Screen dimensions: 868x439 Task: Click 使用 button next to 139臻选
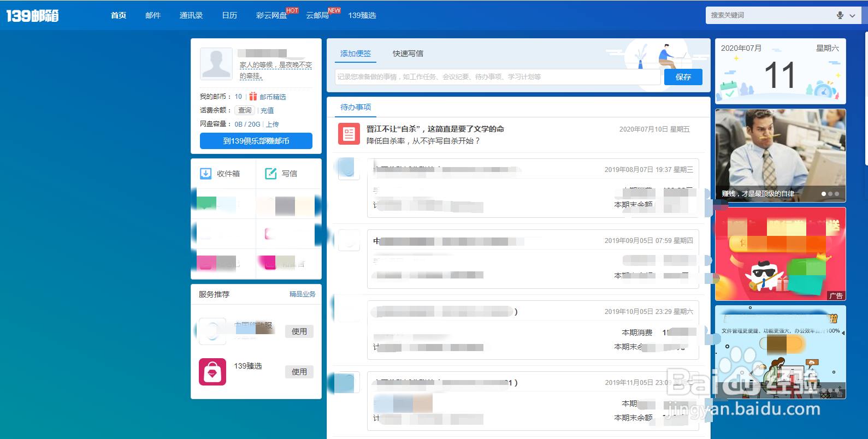299,371
